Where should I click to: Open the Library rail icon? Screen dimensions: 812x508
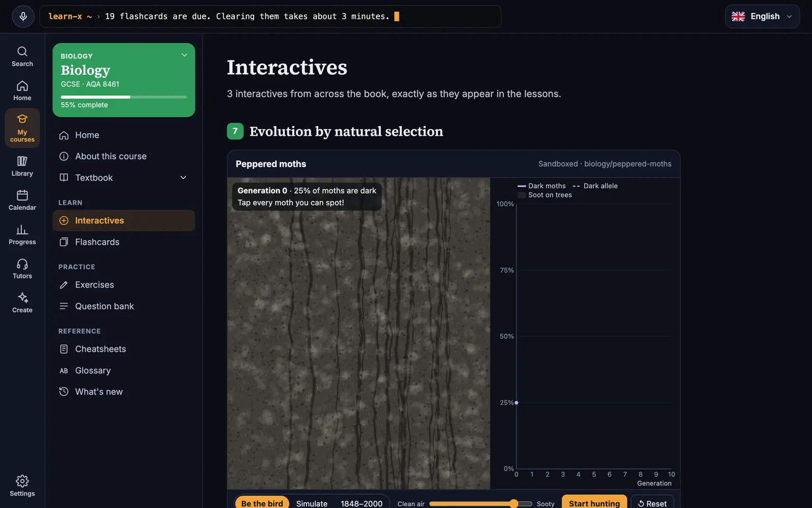pyautogui.click(x=22, y=166)
